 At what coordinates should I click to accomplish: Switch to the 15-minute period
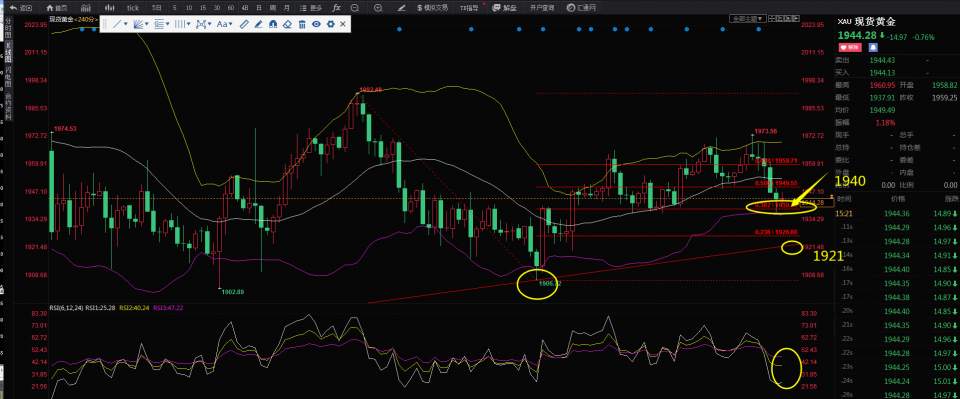tap(203, 8)
